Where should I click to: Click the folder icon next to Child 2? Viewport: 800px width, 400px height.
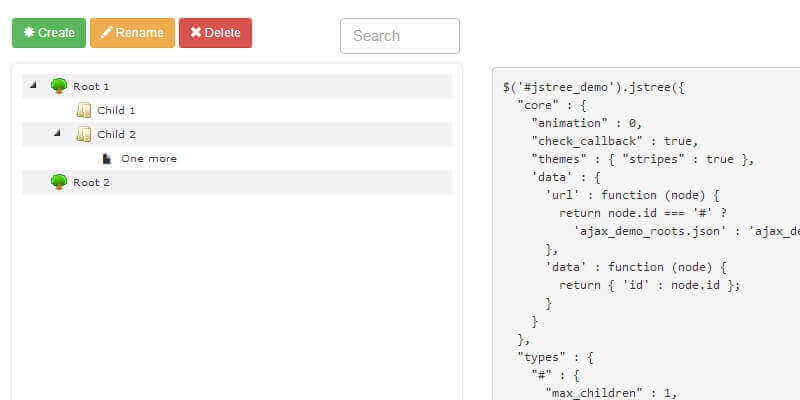click(x=83, y=134)
